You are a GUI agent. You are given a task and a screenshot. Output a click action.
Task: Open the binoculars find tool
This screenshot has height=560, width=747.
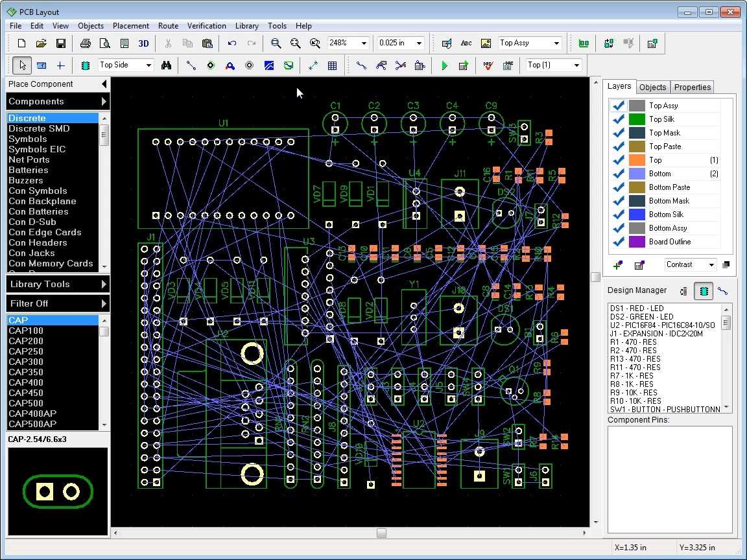pos(166,65)
